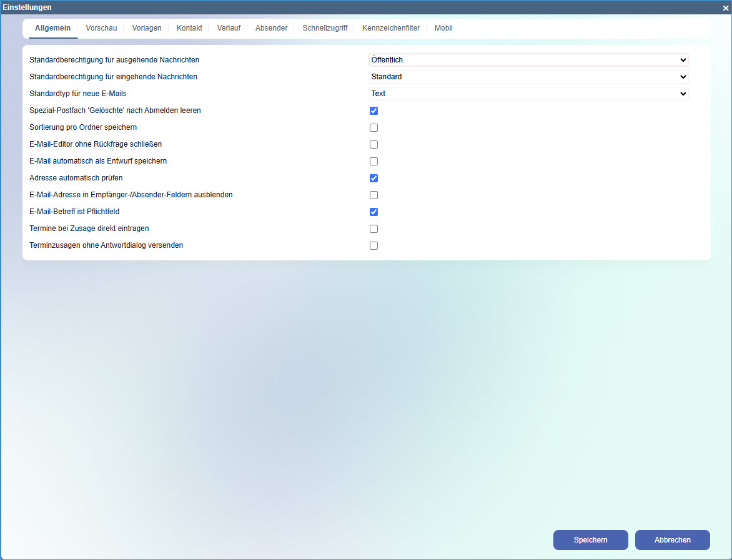The image size is (732, 560).
Task: Open the Vorlagen tab
Action: click(x=147, y=28)
